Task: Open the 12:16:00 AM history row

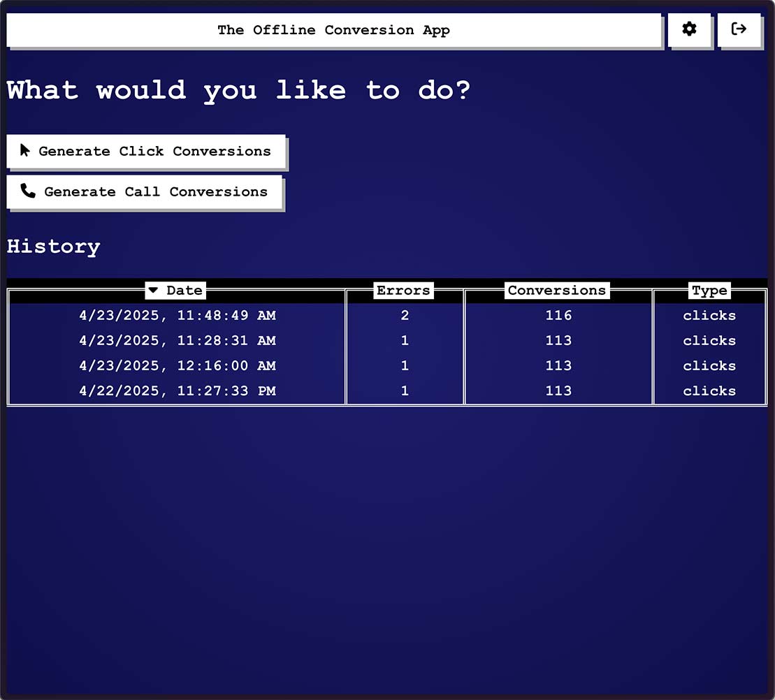Action: point(178,366)
